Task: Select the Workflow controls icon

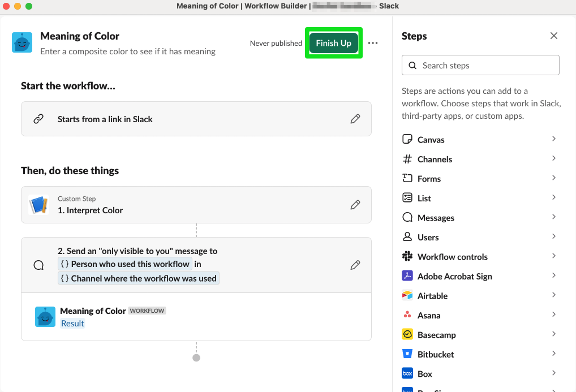Action: point(407,256)
